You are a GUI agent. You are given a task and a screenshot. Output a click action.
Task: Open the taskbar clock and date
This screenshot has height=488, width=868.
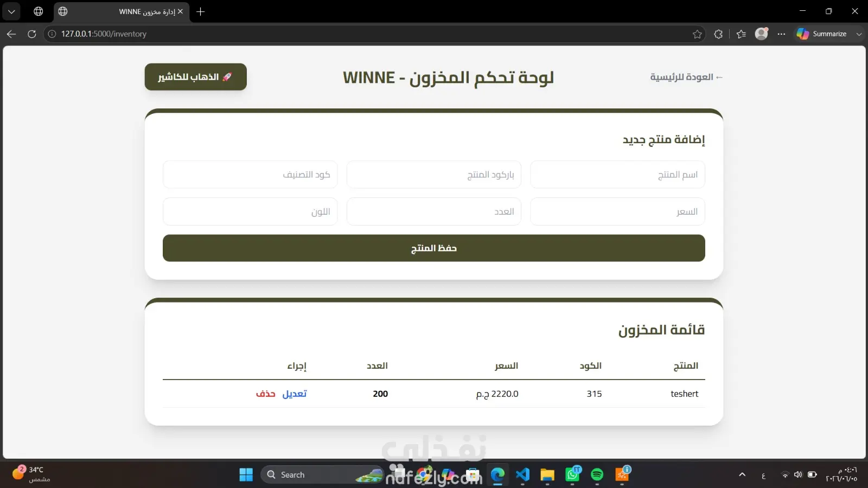click(841, 474)
